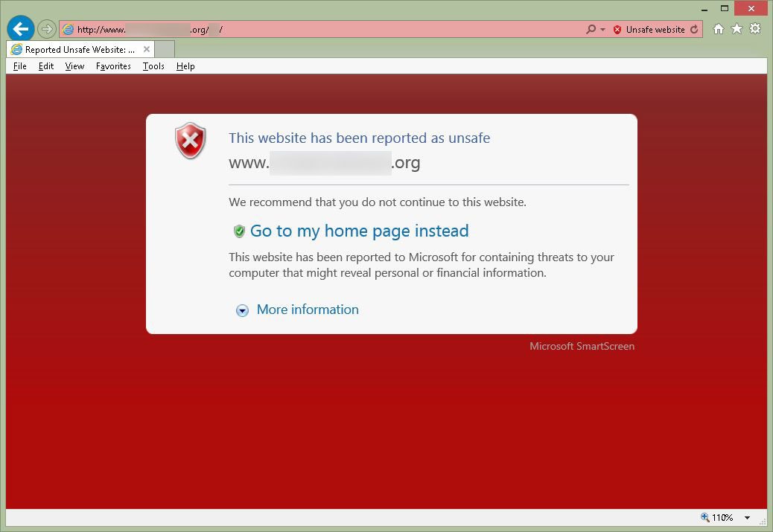Open Favorites star icon

point(737,29)
